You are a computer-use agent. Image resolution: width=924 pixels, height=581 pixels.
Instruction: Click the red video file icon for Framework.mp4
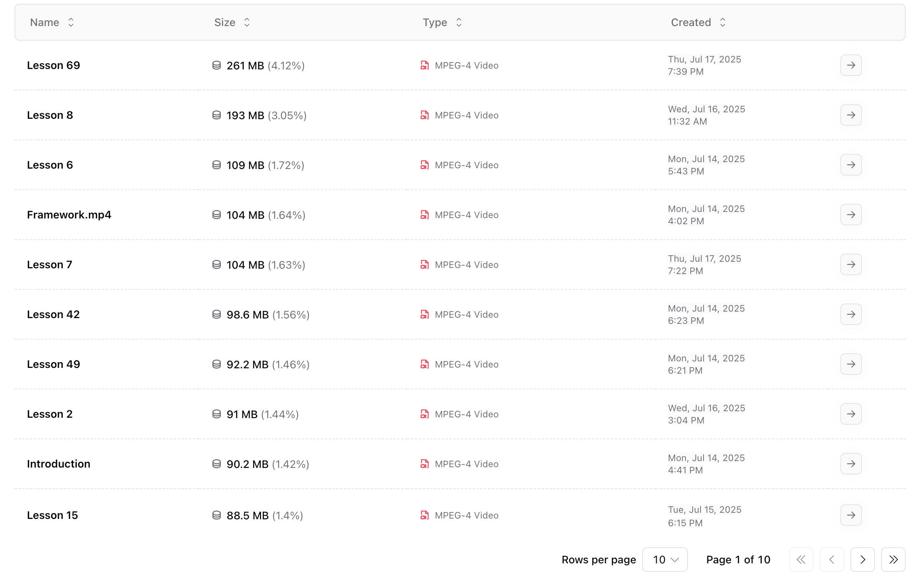pyautogui.click(x=424, y=215)
